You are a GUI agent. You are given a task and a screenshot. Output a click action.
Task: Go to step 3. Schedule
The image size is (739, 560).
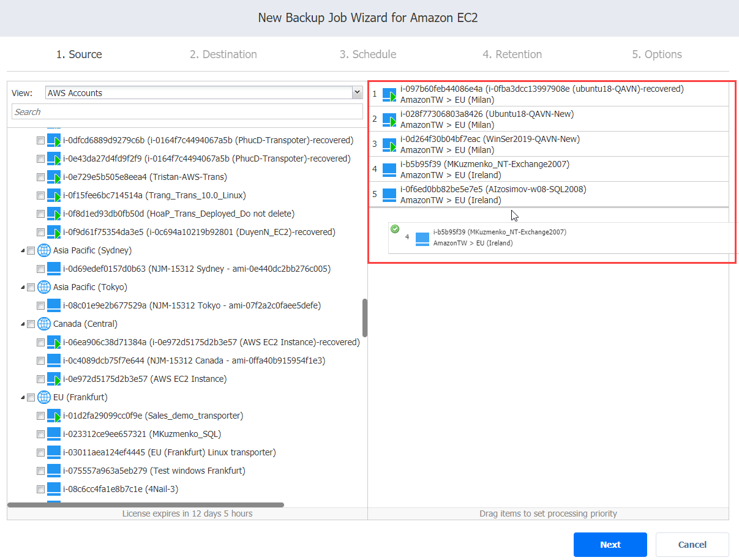[368, 54]
